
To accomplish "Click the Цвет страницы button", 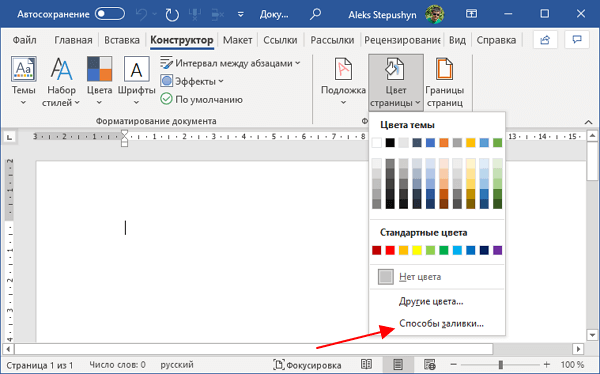I will 396,82.
